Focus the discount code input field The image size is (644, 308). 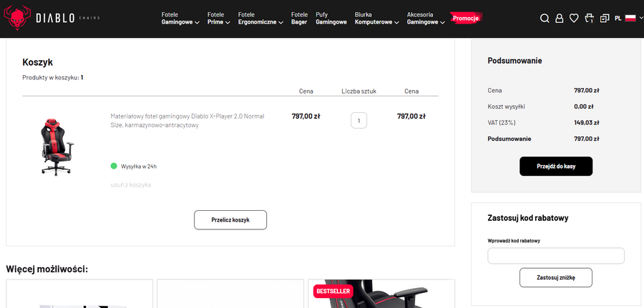556,256
